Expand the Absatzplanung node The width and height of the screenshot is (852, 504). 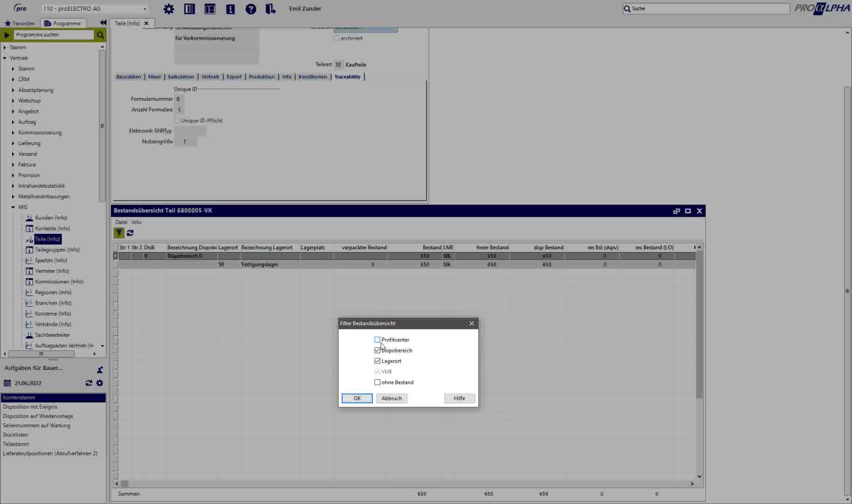[13, 90]
